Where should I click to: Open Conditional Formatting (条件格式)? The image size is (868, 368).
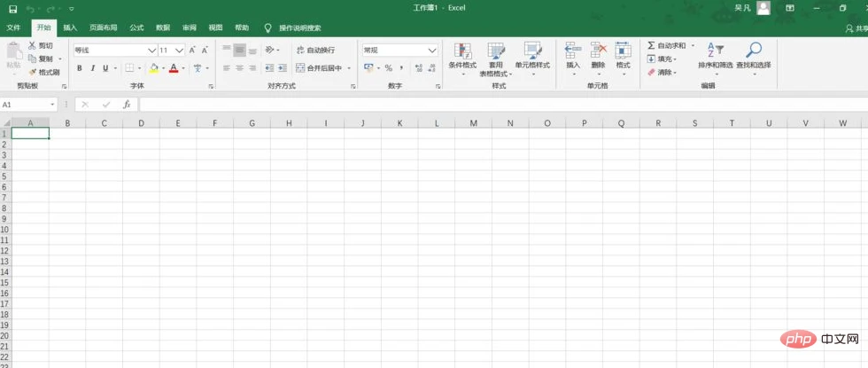click(x=462, y=55)
